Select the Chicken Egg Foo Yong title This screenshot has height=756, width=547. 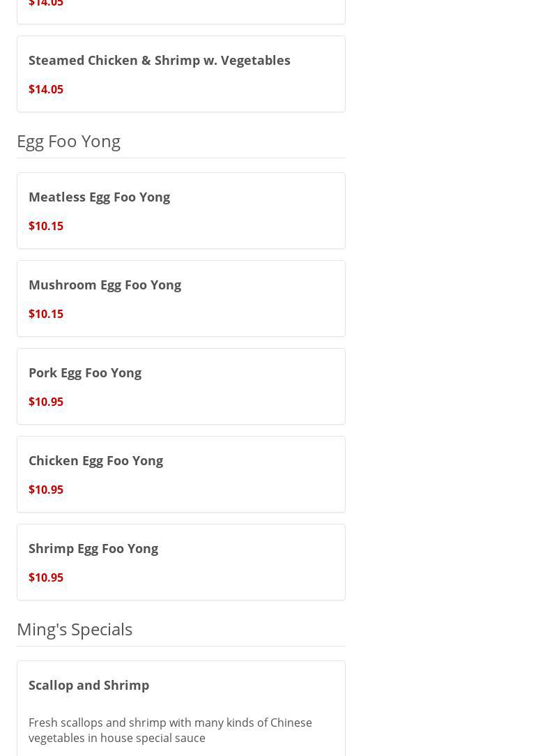95,460
